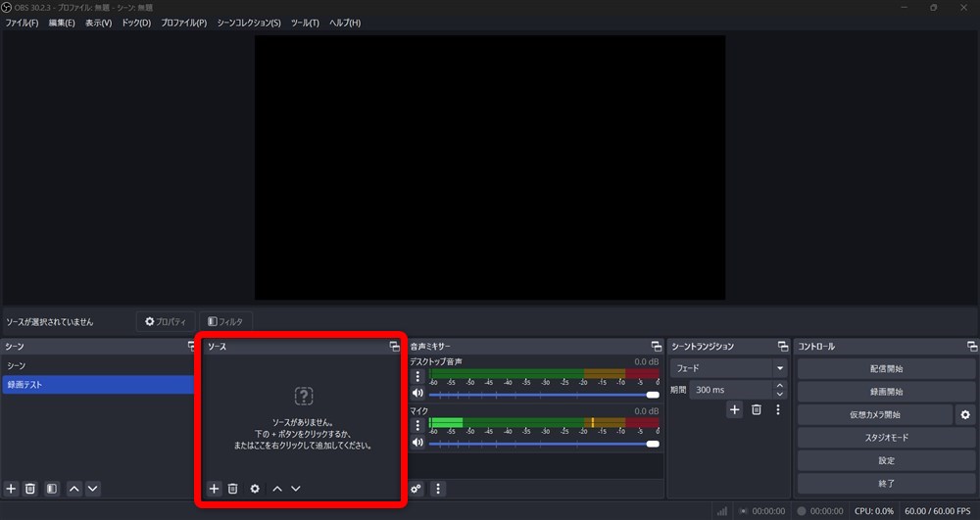Screen dimensions: 980x520
Task: Click 終了 to exit OBS
Action: point(886,483)
